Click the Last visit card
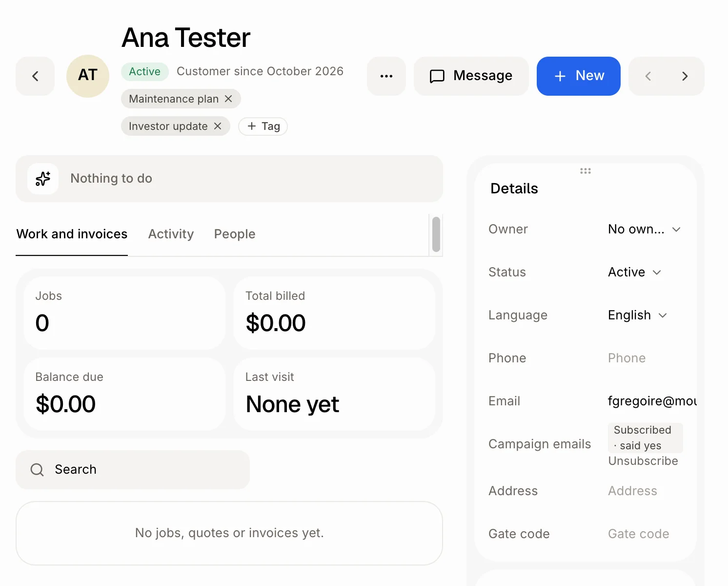The height and width of the screenshot is (586, 728). coord(334,394)
